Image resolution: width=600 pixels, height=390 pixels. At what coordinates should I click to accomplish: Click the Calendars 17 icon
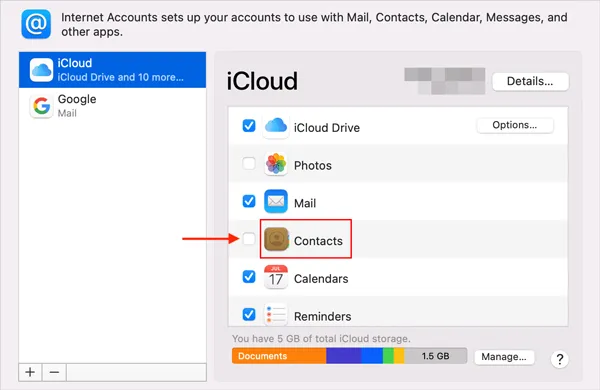point(276,277)
